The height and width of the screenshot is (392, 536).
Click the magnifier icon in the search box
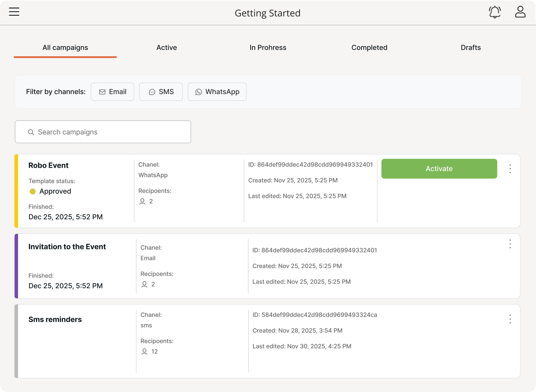click(x=31, y=132)
